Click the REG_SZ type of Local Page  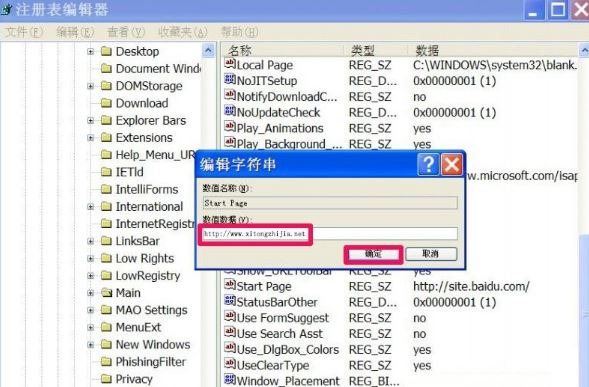370,65
